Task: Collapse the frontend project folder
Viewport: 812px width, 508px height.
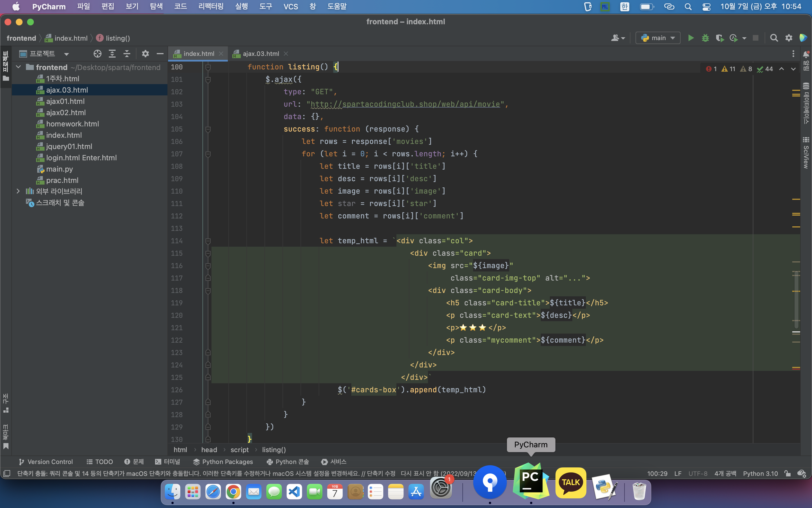Action: click(x=18, y=67)
